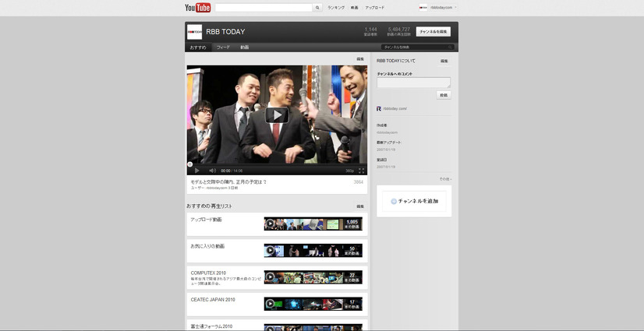
Task: Mute using the player volume icon
Action: point(212,171)
